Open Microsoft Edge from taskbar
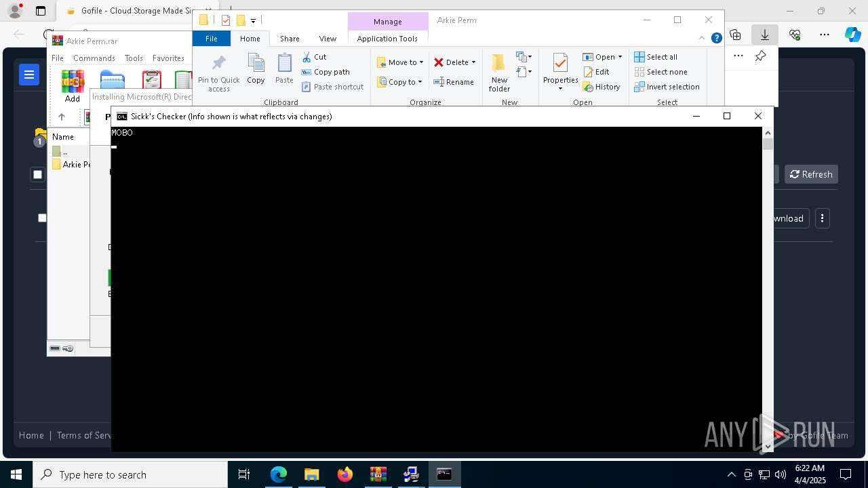This screenshot has width=868, height=488. tap(279, 474)
